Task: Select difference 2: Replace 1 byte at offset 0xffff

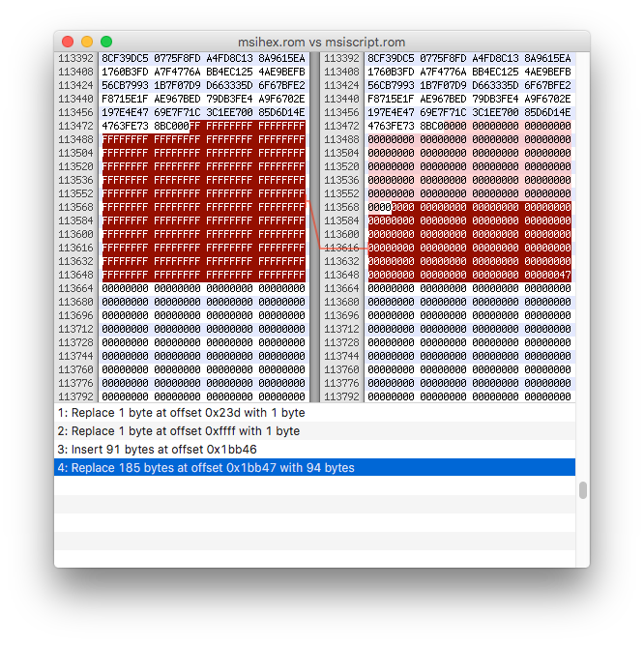Action: tap(314, 430)
